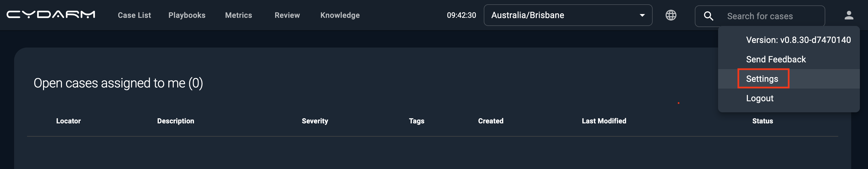This screenshot has height=169, width=868.
Task: Sort by the Locator column header
Action: 68,121
